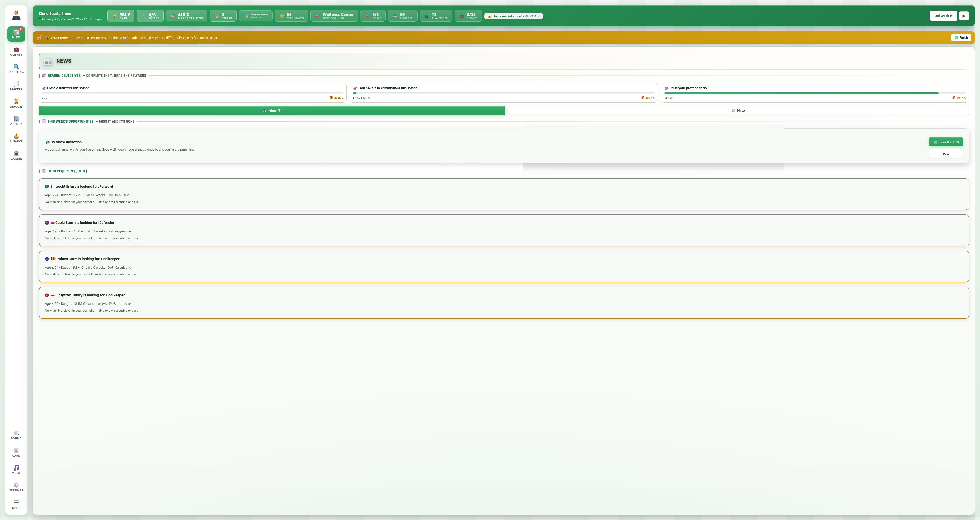
Task: Open the Leagues trophy icon
Action: 16,103
